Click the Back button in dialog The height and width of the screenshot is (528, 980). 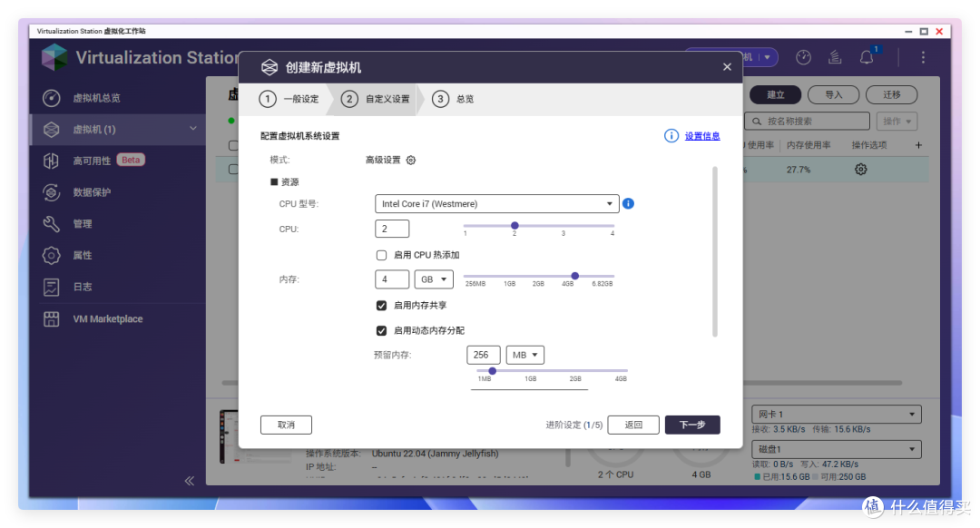[x=633, y=425]
